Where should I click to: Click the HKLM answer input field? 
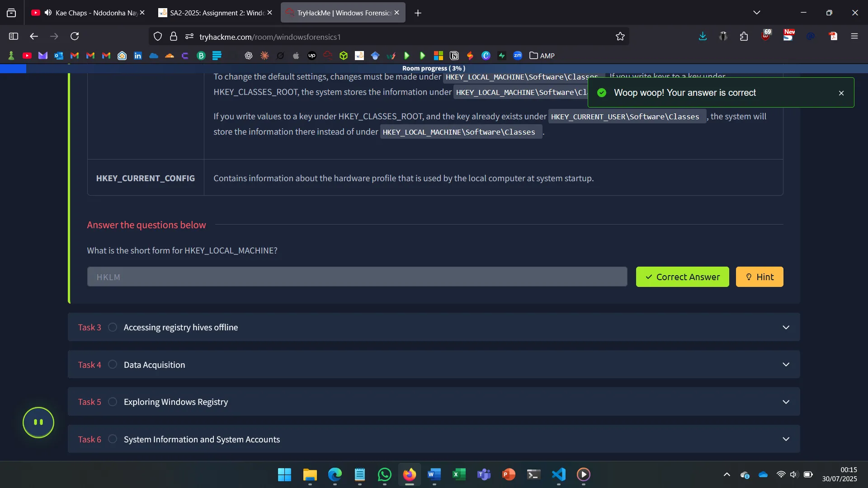(x=357, y=277)
